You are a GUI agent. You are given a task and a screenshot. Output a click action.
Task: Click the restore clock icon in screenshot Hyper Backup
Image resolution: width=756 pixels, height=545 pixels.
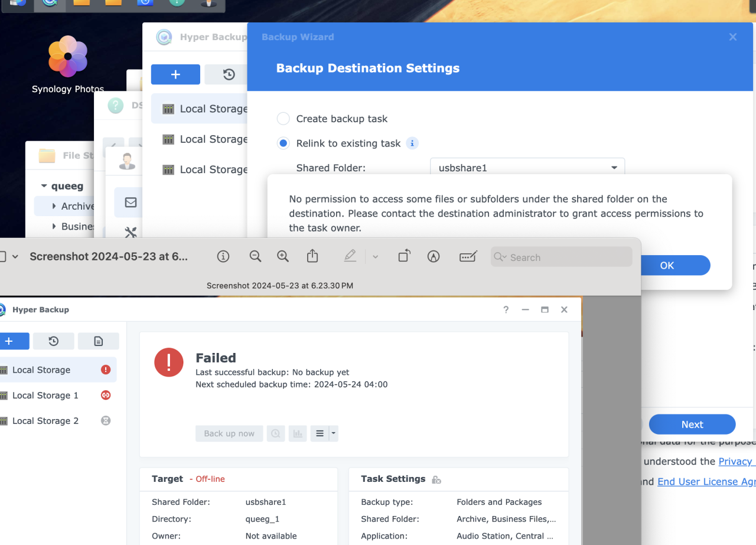[54, 341]
